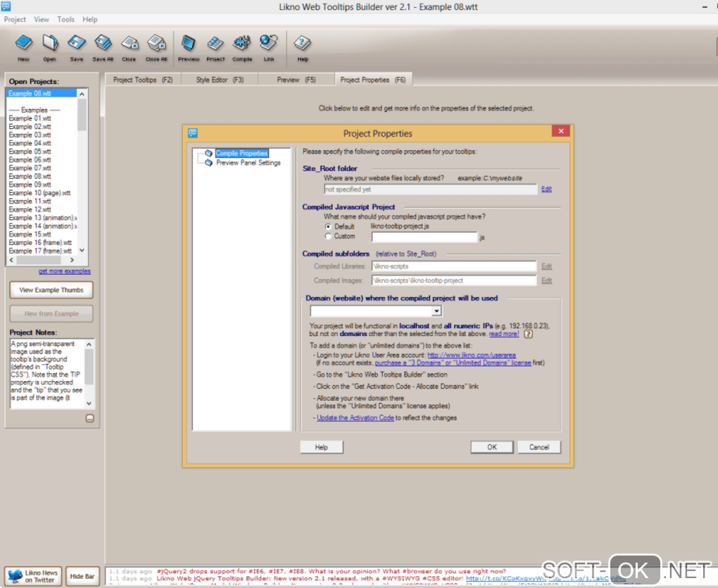Click the get more examples link
718x588 pixels.
[x=65, y=271]
